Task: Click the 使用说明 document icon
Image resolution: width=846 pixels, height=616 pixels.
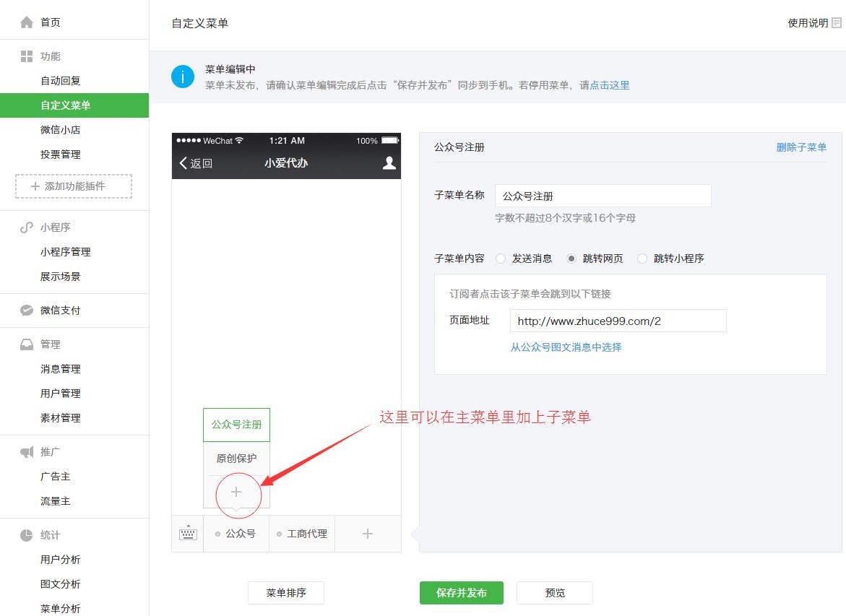Action: (x=837, y=22)
